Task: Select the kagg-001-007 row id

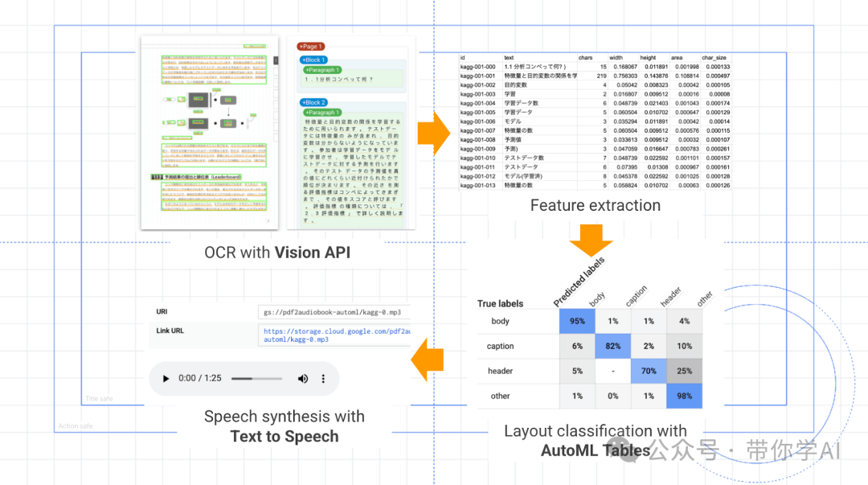Action: click(477, 131)
